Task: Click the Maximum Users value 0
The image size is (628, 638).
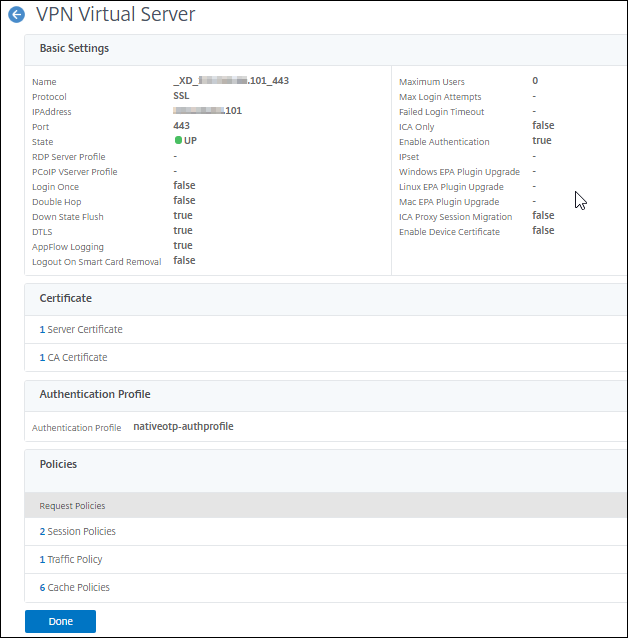Action: [x=535, y=80]
